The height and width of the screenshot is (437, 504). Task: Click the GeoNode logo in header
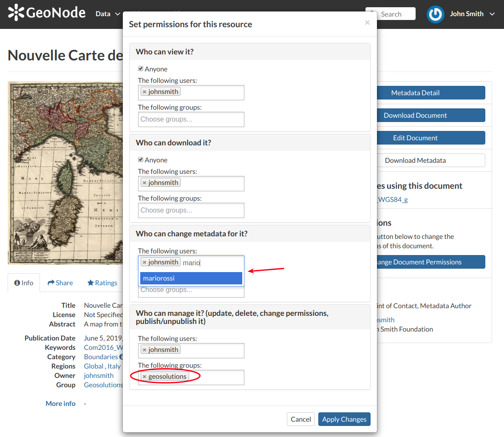[47, 13]
